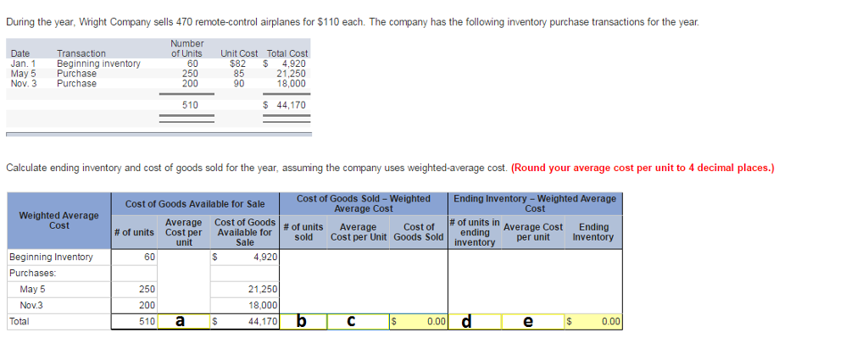Select the units sold field labeled b
Viewport: 868px width, 360px height.
click(x=303, y=321)
